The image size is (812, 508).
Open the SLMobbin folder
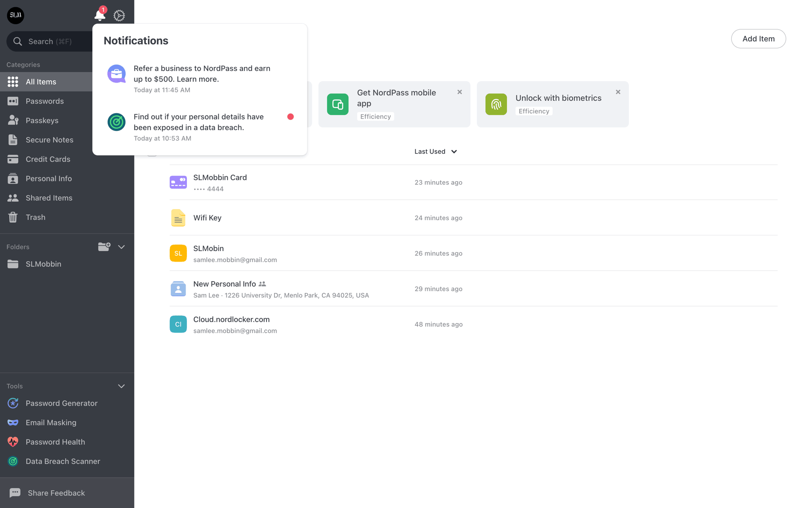tap(67, 264)
